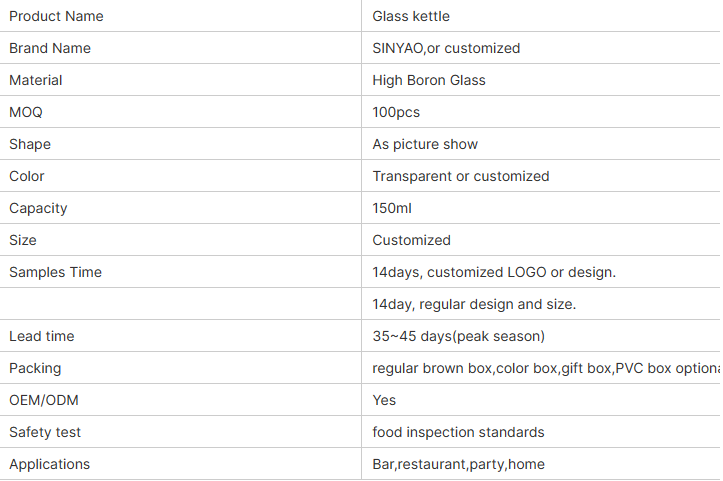The image size is (723, 481).
Task: Select the 150ml capacity value
Action: coord(392,208)
